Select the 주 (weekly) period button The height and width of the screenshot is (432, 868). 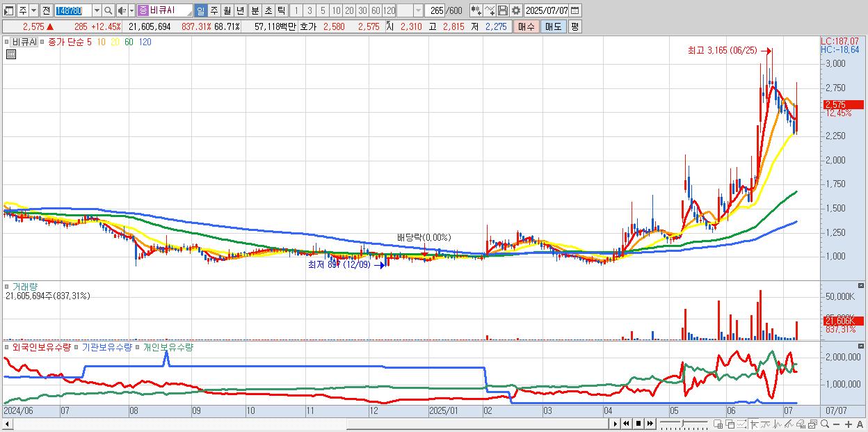point(214,10)
